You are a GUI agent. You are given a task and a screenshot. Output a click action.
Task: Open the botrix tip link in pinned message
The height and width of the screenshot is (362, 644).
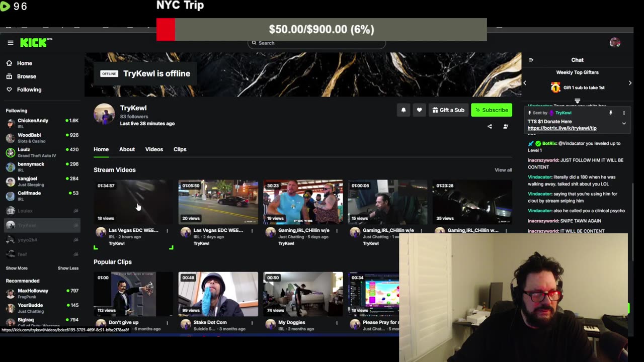click(x=562, y=128)
